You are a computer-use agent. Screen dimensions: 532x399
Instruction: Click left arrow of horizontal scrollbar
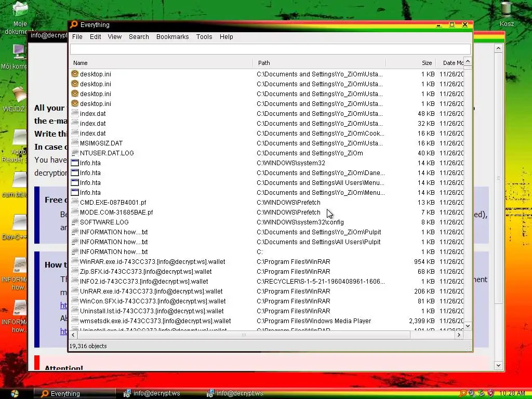coord(73,335)
